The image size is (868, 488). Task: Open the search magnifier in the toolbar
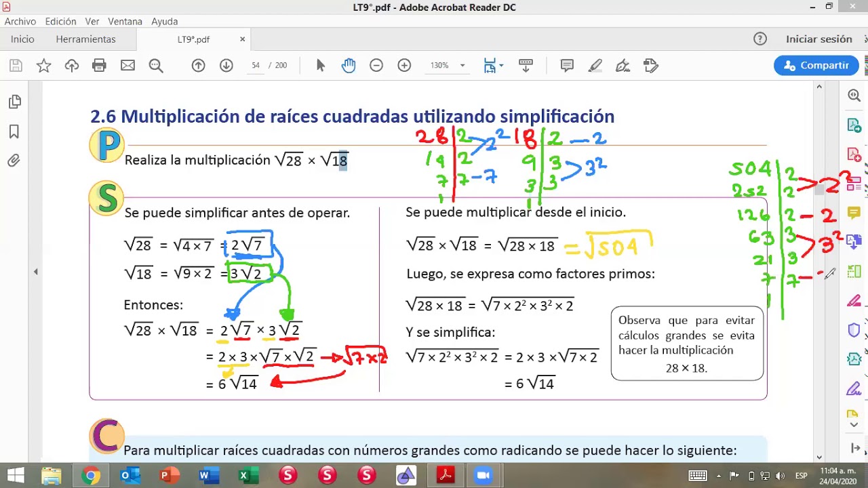coord(156,66)
